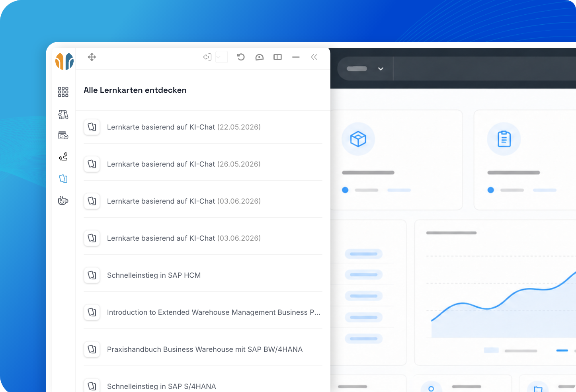Image resolution: width=576 pixels, height=392 pixels.
Task: Collapse panel with double chevron icon
Action: [x=314, y=57]
